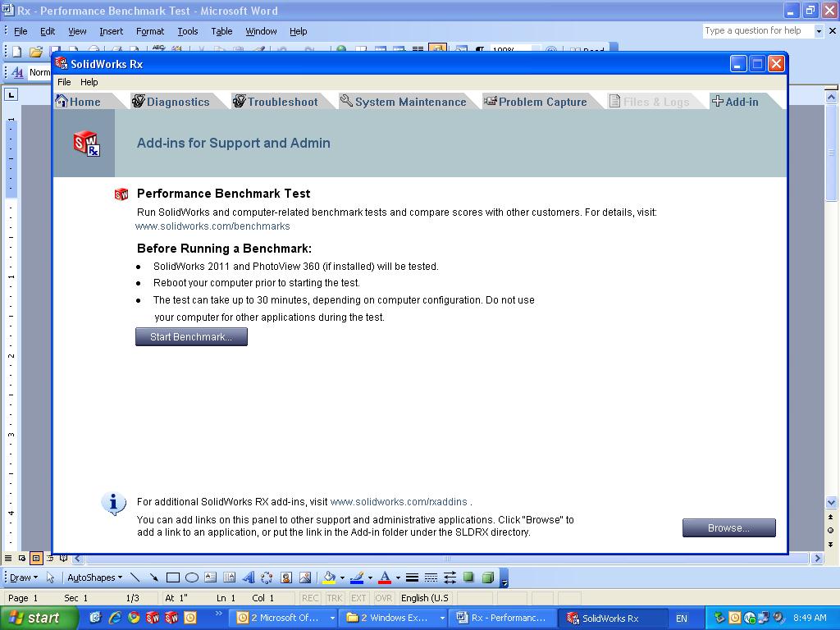The image size is (840, 630).
Task: Select the Select Objects arrow pointer
Action: tap(50, 577)
